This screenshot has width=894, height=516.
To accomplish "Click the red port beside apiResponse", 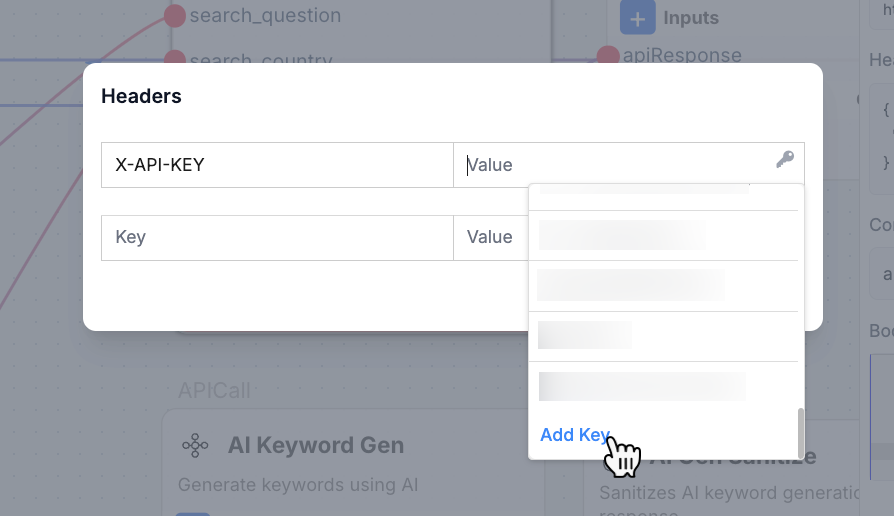I will click(x=608, y=55).
